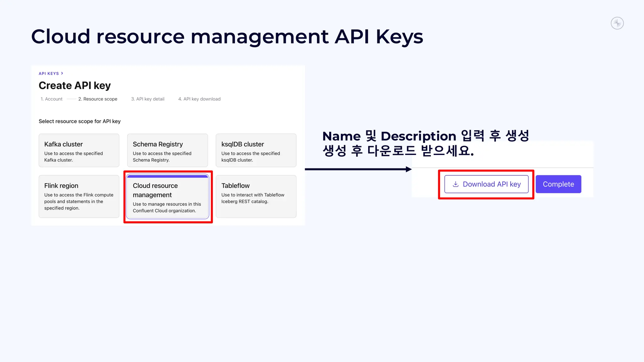Pick the Schema Registry scope card

(167, 150)
